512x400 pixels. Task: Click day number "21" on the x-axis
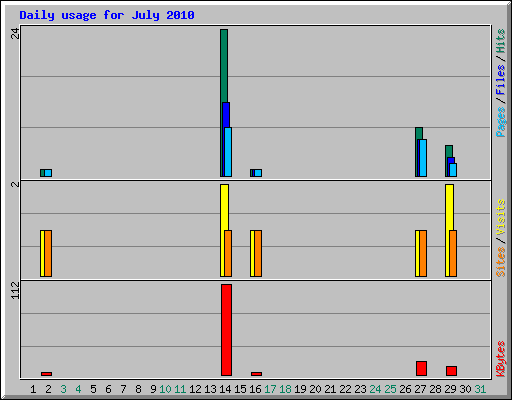tap(330, 389)
